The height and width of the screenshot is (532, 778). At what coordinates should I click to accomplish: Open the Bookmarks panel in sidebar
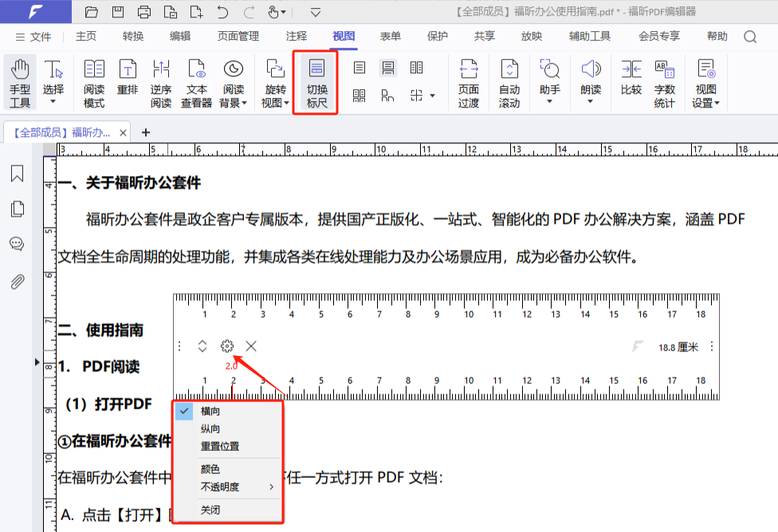[x=17, y=174]
